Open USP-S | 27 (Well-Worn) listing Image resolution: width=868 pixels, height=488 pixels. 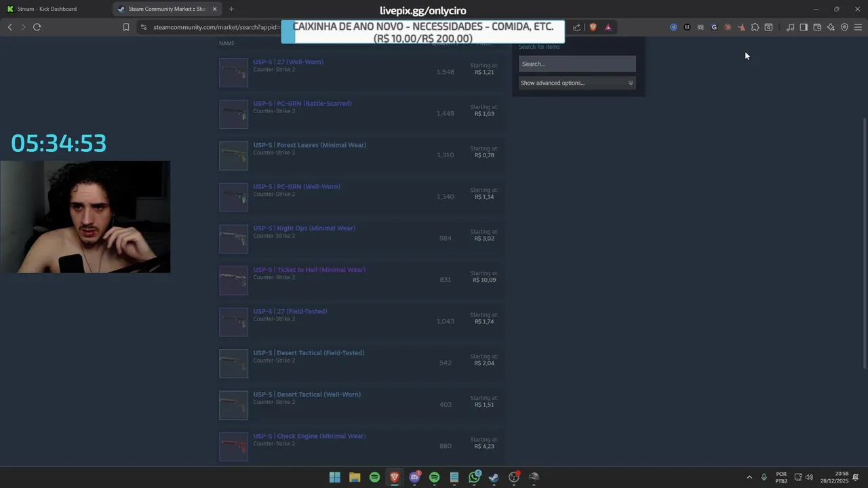coord(288,62)
